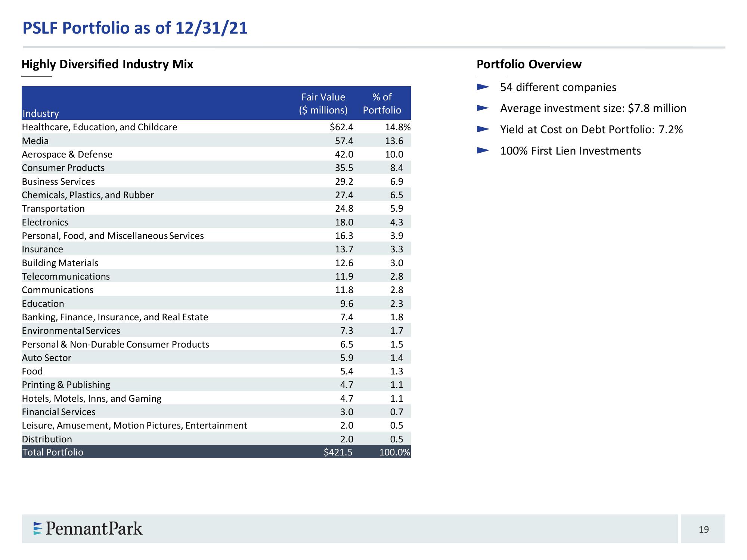
Task: Select the Education row label
Action: pyautogui.click(x=43, y=304)
